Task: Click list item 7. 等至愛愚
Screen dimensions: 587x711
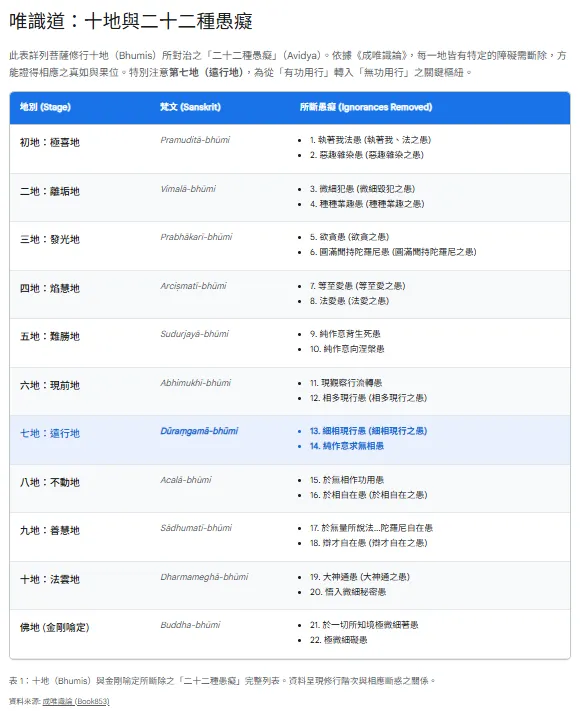Action: tap(358, 286)
